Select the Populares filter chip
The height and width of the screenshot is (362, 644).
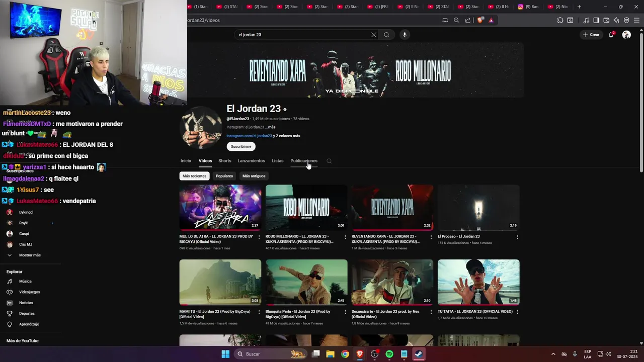224,176
